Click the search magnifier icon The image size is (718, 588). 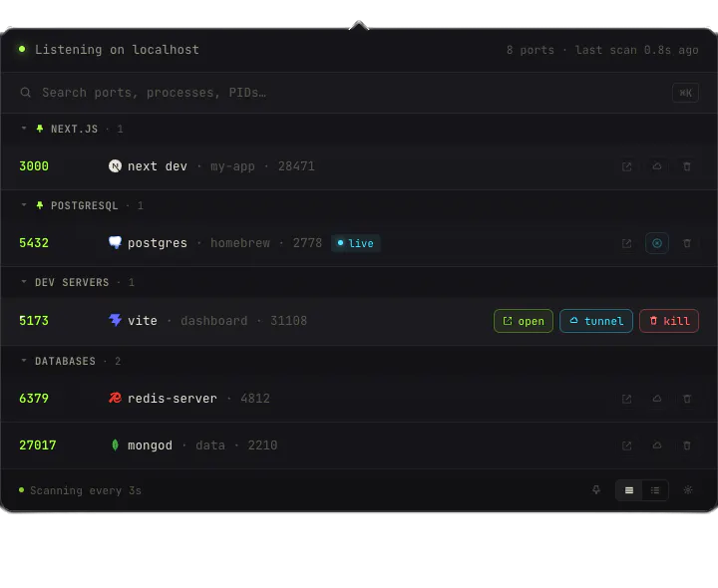tap(26, 93)
